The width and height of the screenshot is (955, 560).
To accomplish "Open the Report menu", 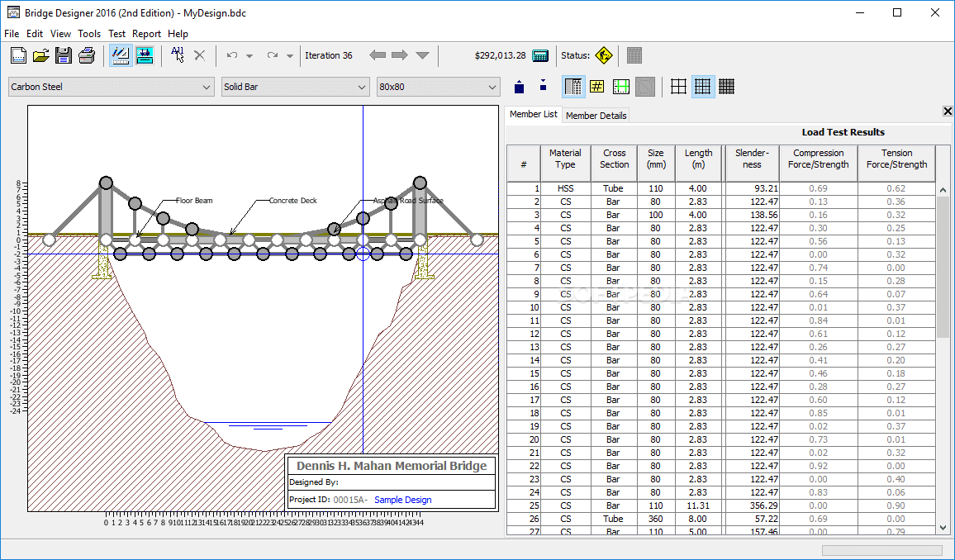I will pyautogui.click(x=147, y=34).
